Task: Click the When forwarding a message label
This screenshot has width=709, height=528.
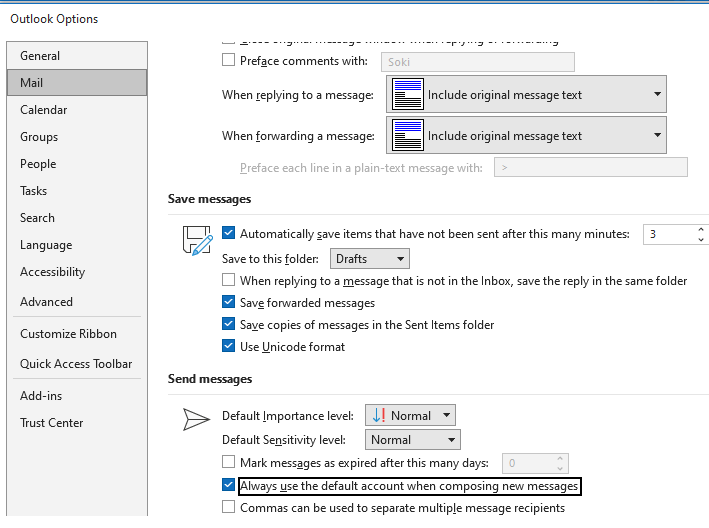Action: tap(298, 136)
